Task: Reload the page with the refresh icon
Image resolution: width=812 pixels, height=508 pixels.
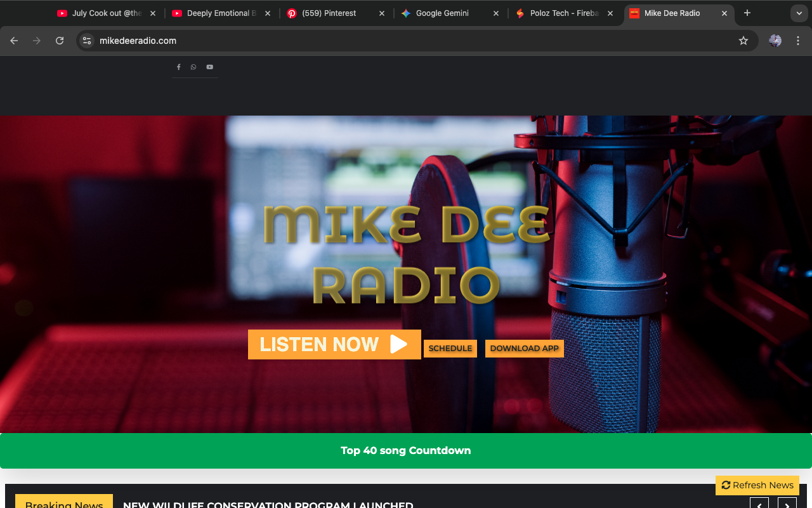Action: click(x=60, y=41)
